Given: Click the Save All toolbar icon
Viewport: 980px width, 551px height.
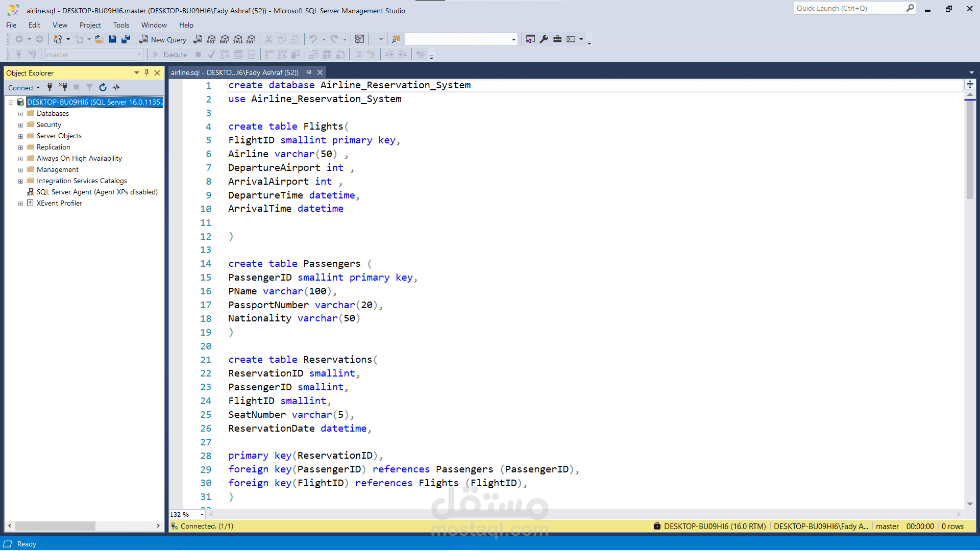Looking at the screenshot, I should pyautogui.click(x=126, y=39).
